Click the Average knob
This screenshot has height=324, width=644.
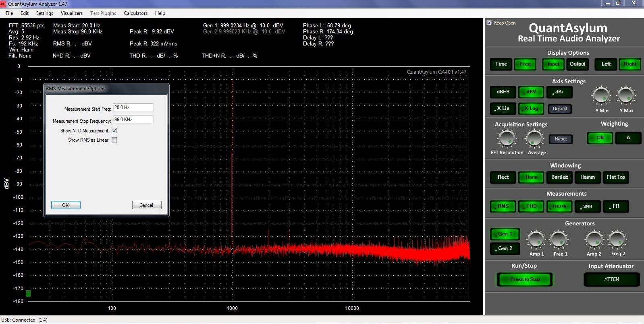534,139
